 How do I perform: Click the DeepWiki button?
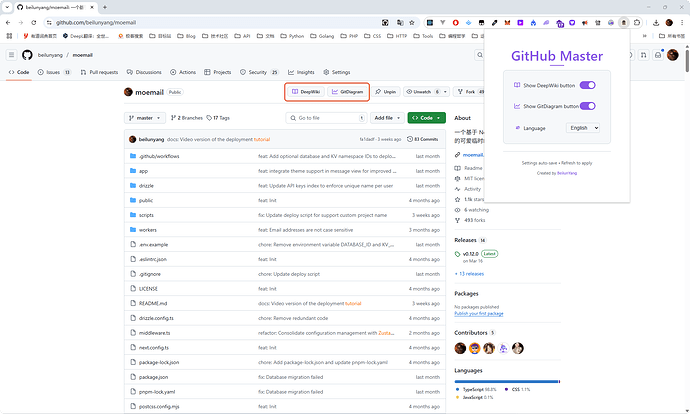tap(306, 92)
